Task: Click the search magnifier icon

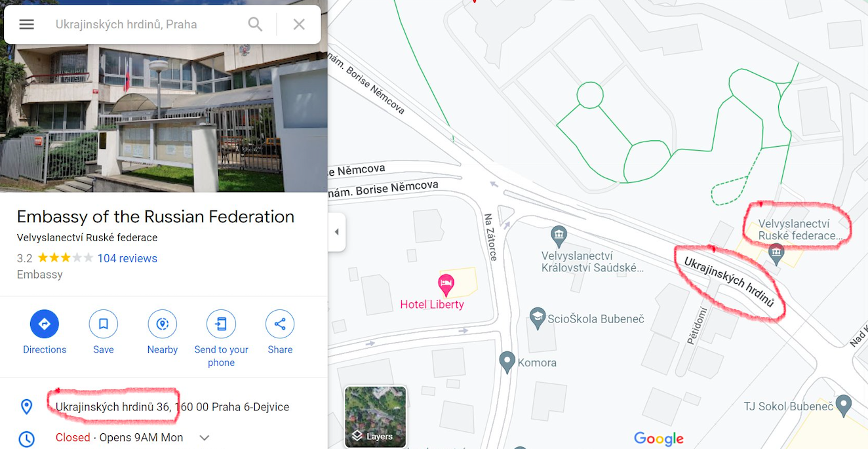Action: [255, 24]
